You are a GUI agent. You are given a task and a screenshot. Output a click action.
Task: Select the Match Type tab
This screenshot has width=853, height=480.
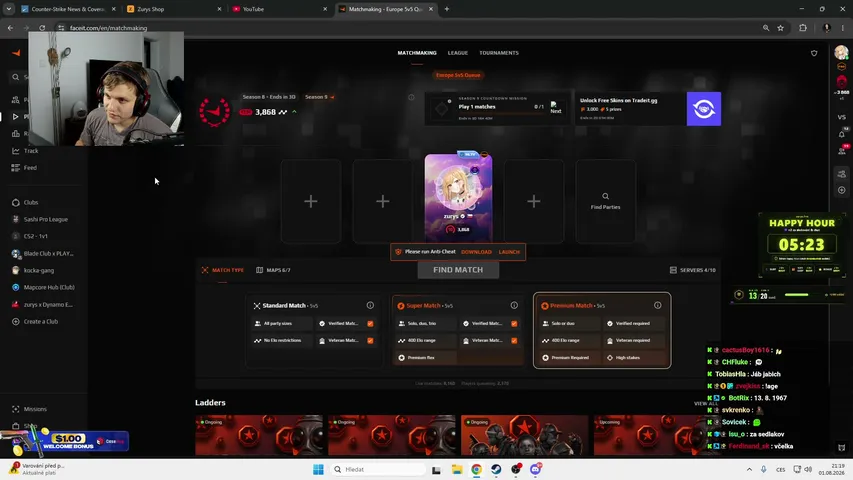coord(222,270)
